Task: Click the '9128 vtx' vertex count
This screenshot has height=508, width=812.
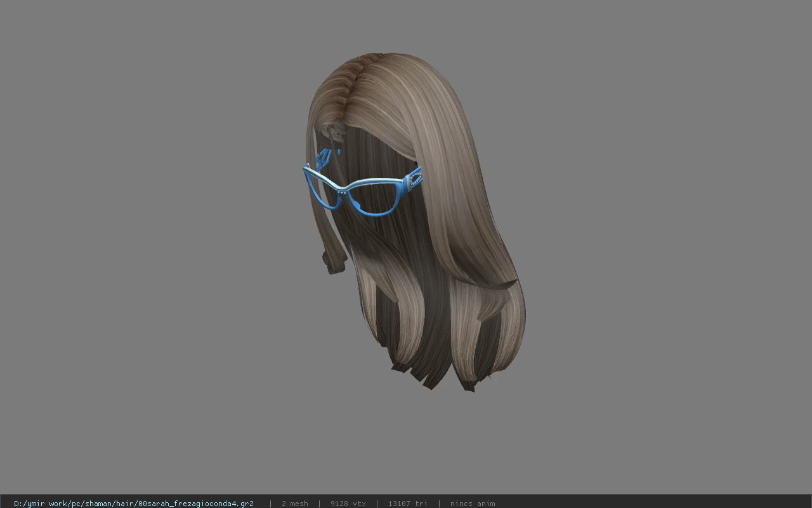Action: pyautogui.click(x=348, y=504)
